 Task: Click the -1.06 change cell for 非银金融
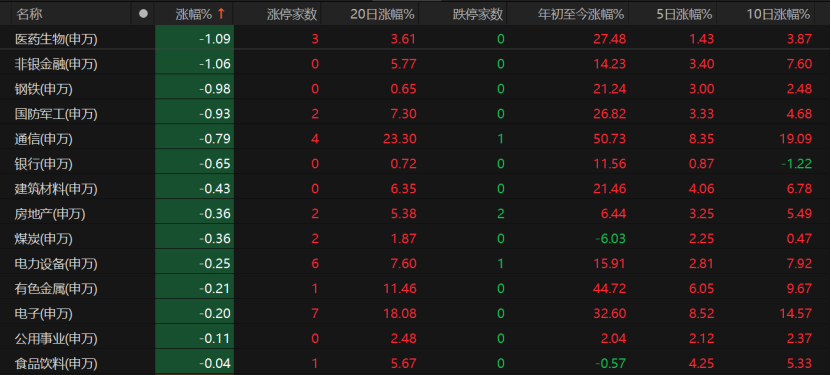click(x=195, y=64)
